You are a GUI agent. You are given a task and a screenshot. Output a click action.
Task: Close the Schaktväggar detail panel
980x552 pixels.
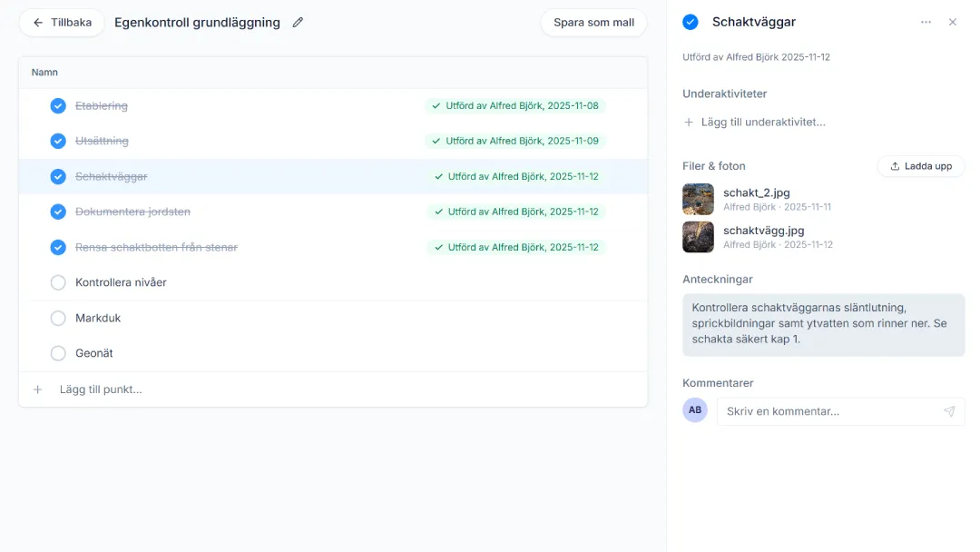(953, 23)
